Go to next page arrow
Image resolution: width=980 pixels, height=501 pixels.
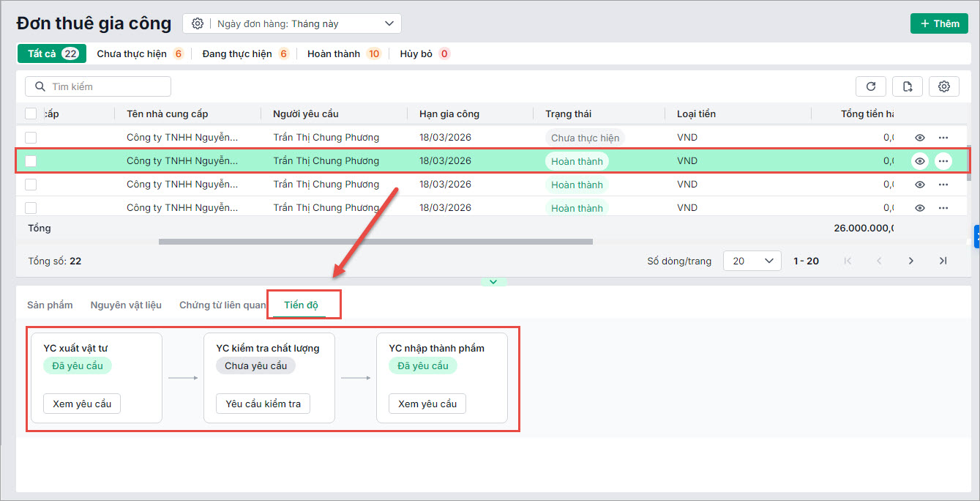pos(911,261)
